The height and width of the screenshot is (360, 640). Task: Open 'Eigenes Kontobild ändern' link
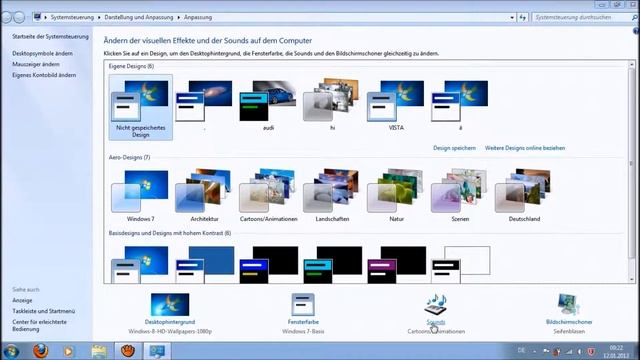[44, 75]
